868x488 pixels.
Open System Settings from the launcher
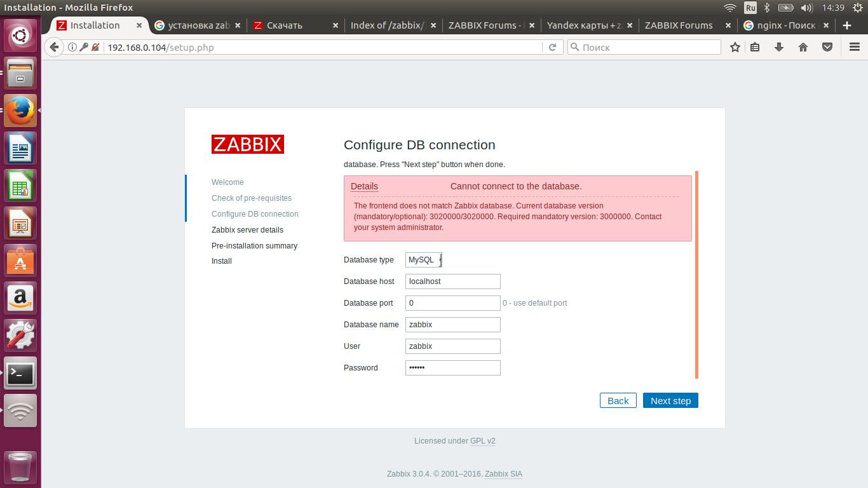point(20,335)
